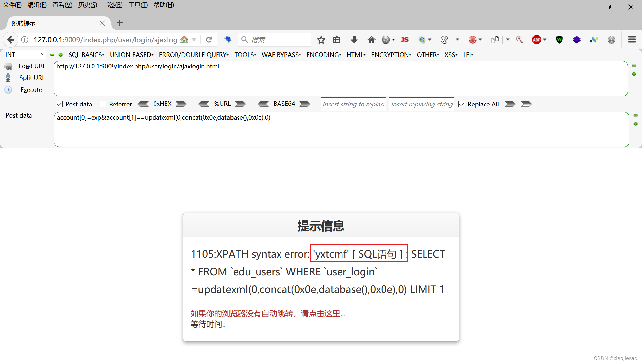Click the Home toolbar icon
The image size is (642, 364).
(371, 40)
